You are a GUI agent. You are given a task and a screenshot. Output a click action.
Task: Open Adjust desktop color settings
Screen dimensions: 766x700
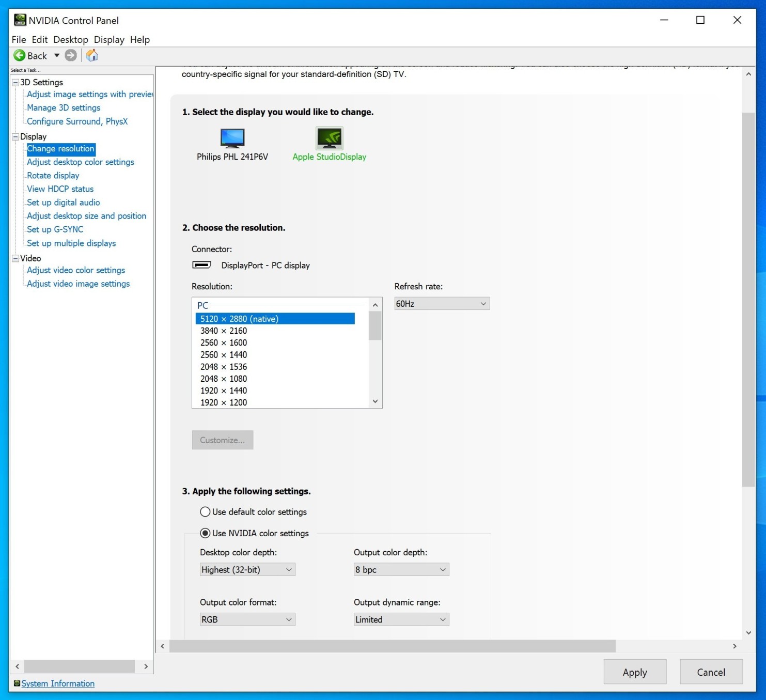(x=81, y=162)
